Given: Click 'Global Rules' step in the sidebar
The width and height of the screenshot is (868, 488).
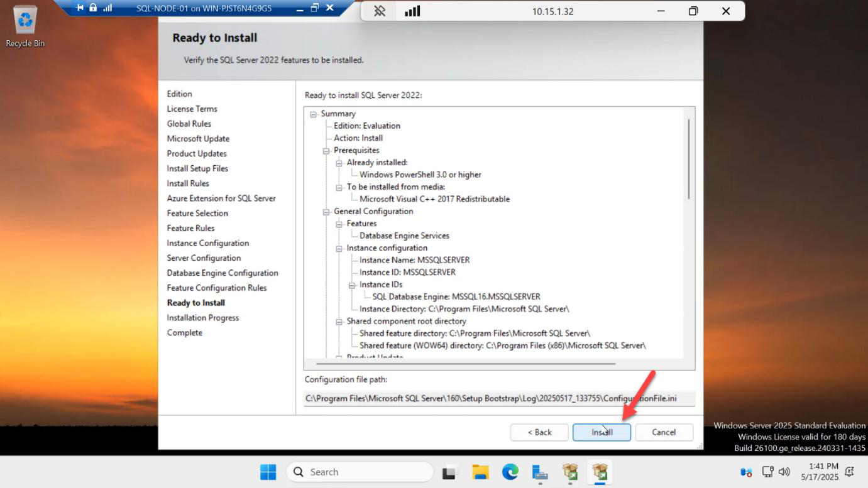Looking at the screenshot, I should click(x=189, y=124).
